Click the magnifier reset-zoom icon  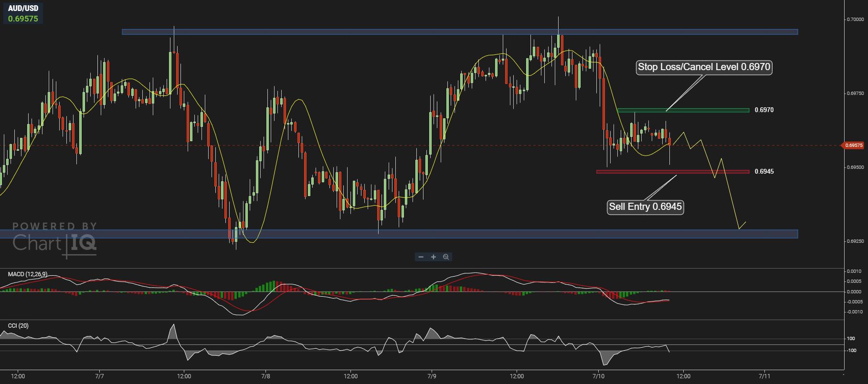(446, 257)
